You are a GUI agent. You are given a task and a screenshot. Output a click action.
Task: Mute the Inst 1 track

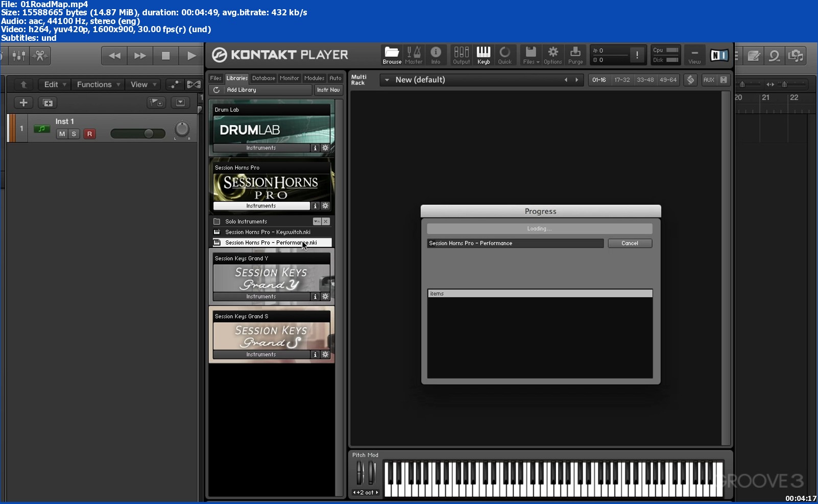tap(62, 134)
